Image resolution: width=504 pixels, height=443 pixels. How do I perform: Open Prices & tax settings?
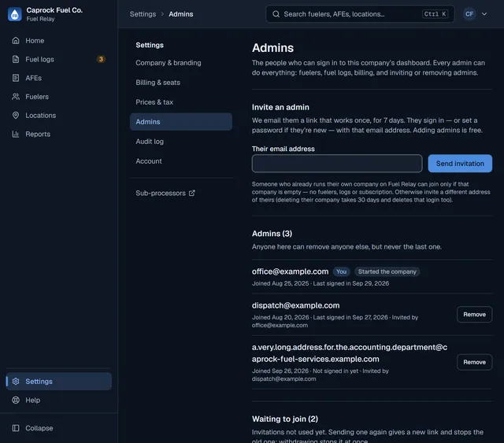pyautogui.click(x=180, y=102)
